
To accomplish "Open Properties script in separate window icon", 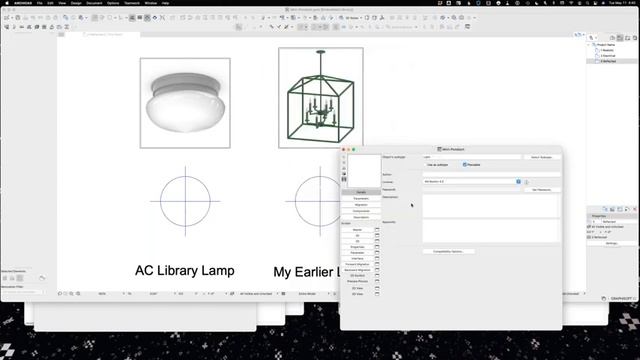I will pyautogui.click(x=377, y=247).
